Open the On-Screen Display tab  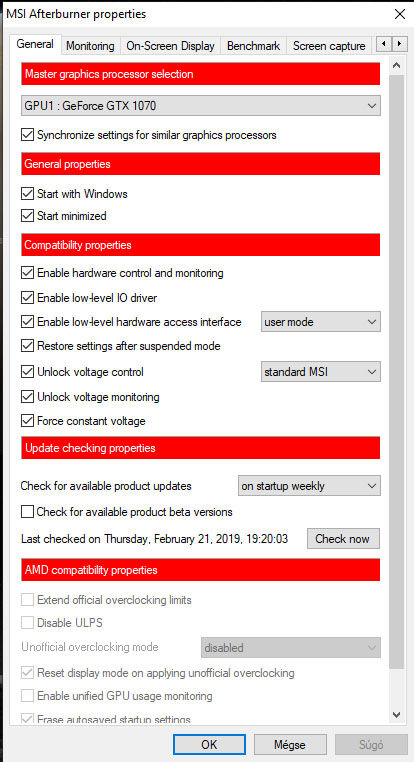170,46
